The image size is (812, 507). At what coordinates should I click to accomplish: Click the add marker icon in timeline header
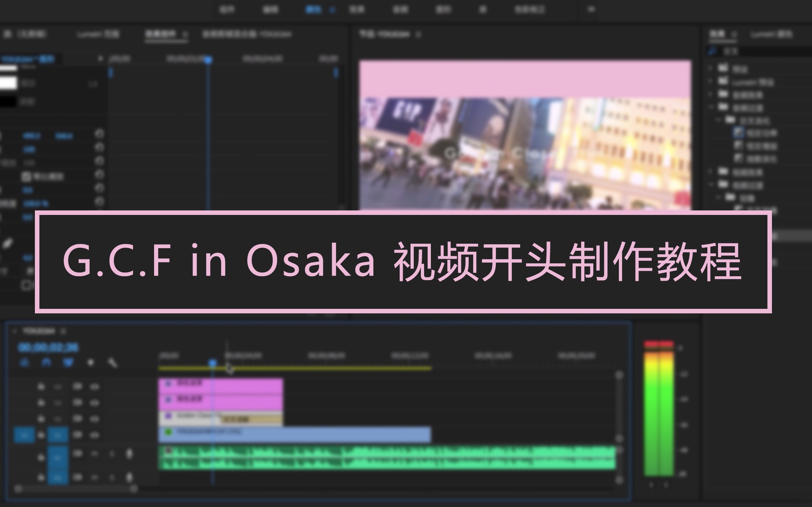90,362
